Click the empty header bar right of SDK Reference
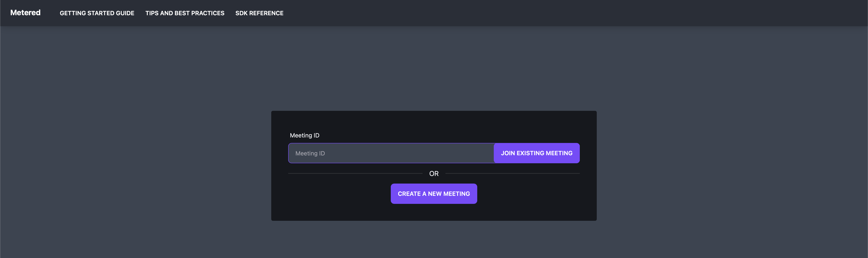 (x=573, y=13)
